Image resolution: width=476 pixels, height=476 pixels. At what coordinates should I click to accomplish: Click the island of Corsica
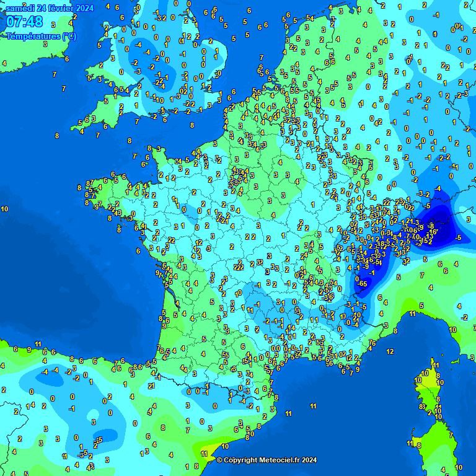click(429, 397)
